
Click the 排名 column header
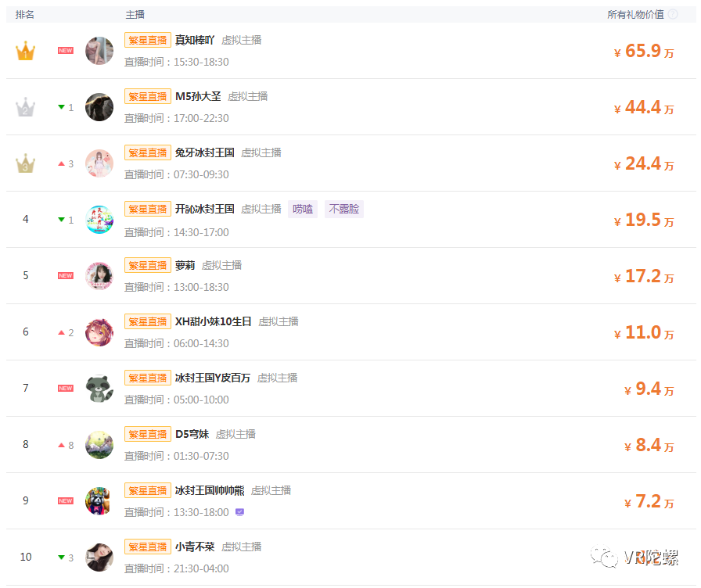coord(24,14)
